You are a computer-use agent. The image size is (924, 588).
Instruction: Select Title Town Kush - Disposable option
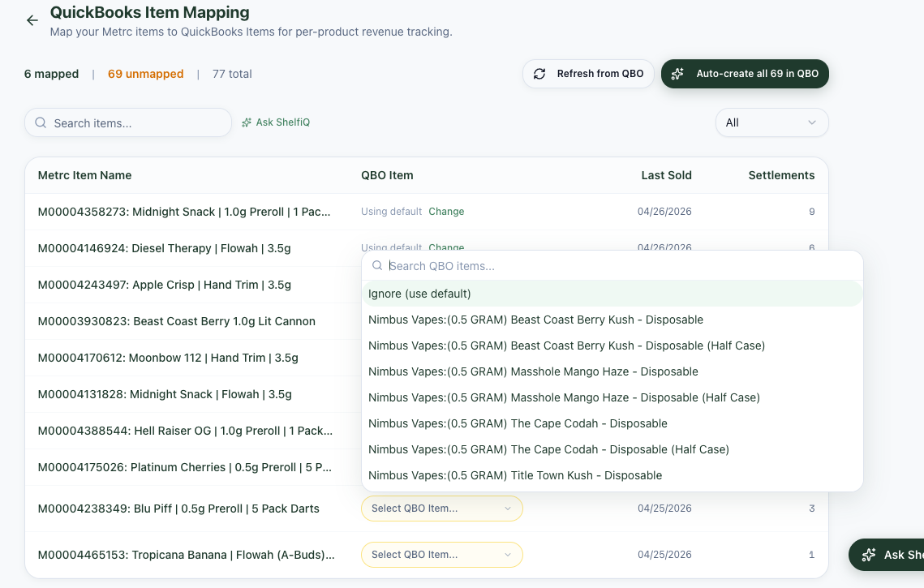[x=515, y=474]
